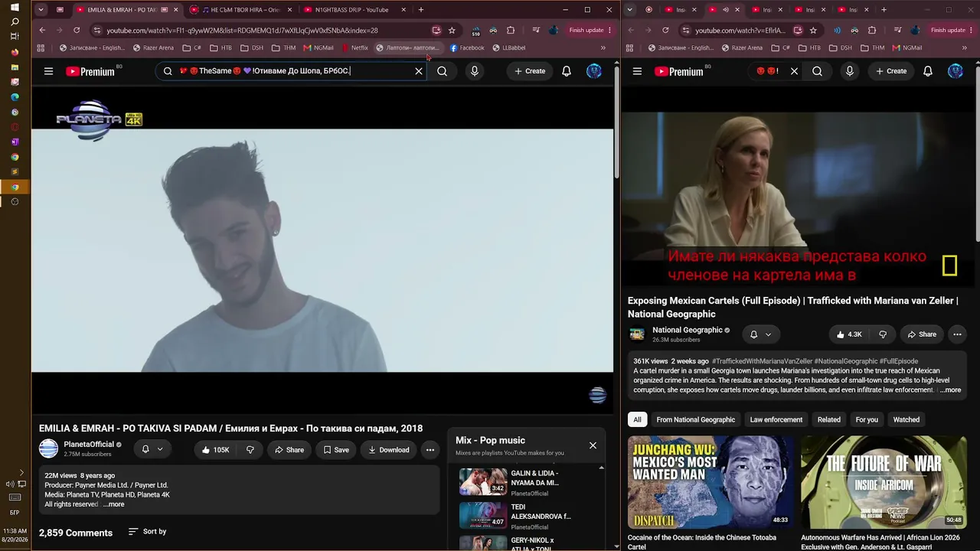Open more actions menu for Emilia video
980x551 pixels.
coord(430,450)
